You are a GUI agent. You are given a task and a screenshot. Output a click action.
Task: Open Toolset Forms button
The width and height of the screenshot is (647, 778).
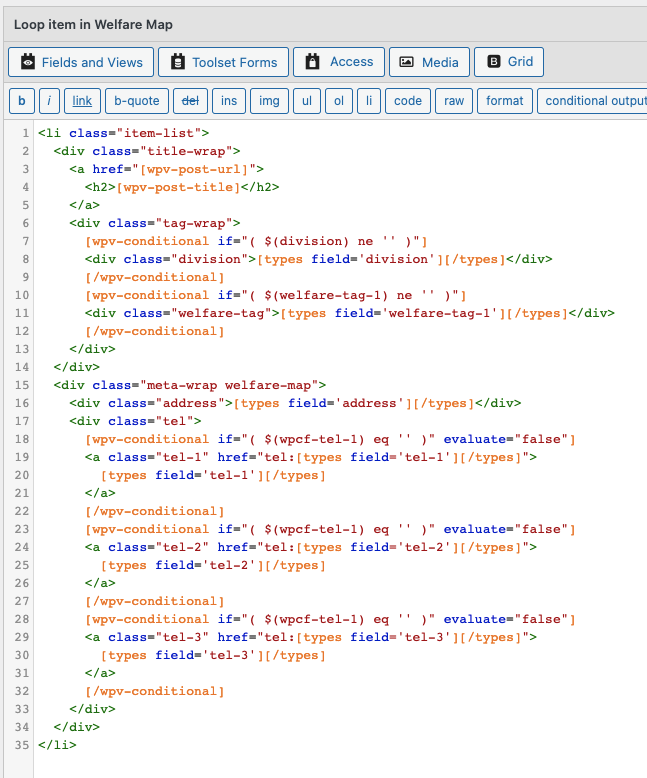(x=223, y=62)
